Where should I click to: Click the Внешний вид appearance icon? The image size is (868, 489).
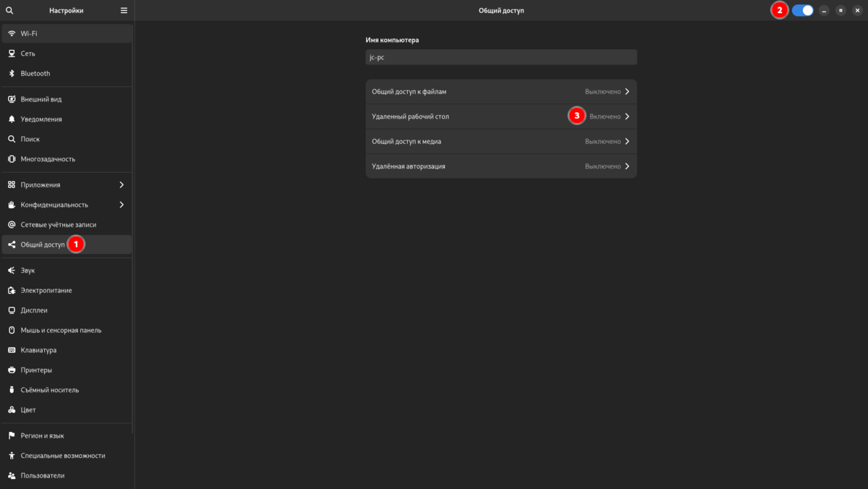[x=12, y=99]
